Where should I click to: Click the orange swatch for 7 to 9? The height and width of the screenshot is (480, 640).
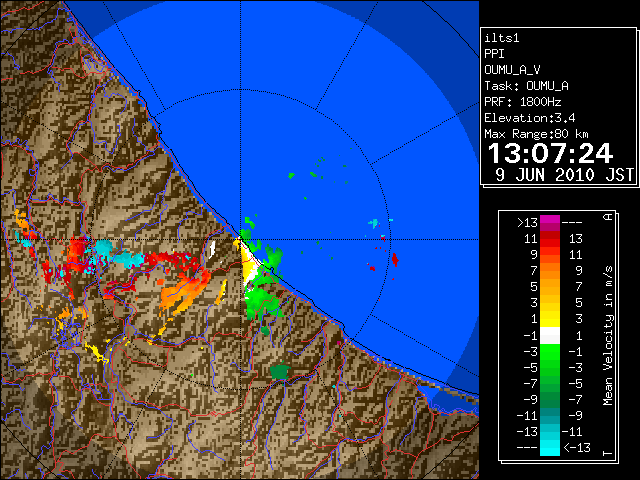pos(550,271)
